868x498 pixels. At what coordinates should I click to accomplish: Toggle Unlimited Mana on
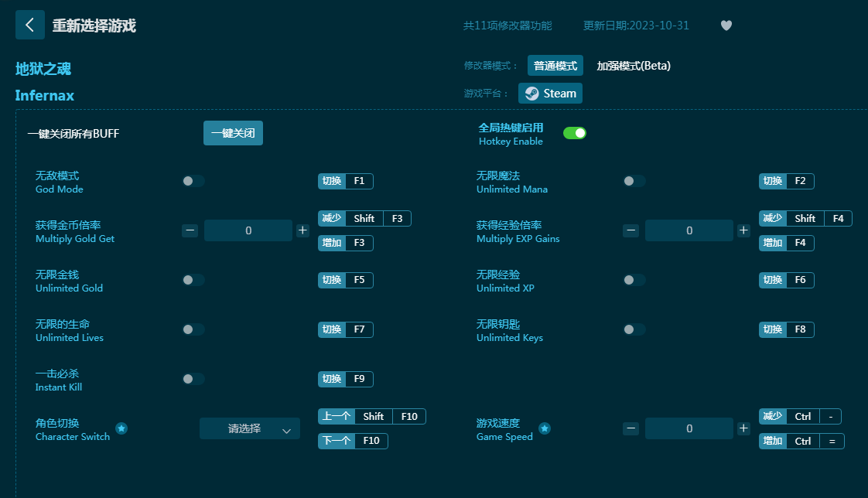[x=634, y=181]
